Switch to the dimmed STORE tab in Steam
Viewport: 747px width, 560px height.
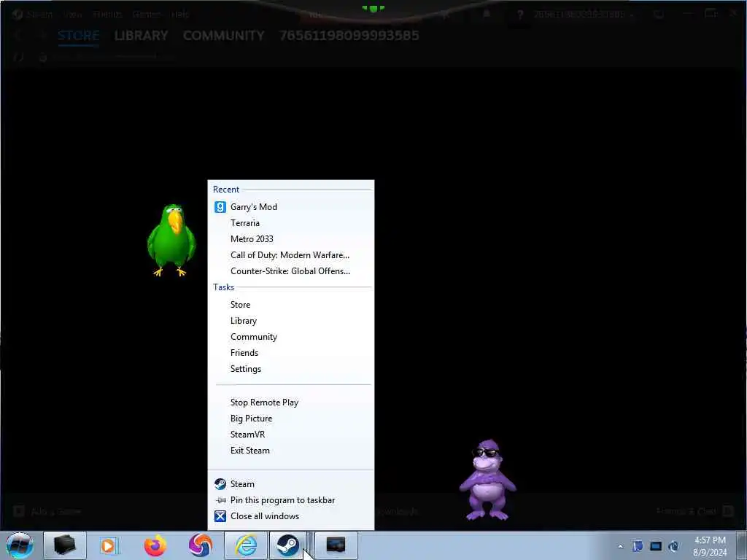click(x=79, y=35)
